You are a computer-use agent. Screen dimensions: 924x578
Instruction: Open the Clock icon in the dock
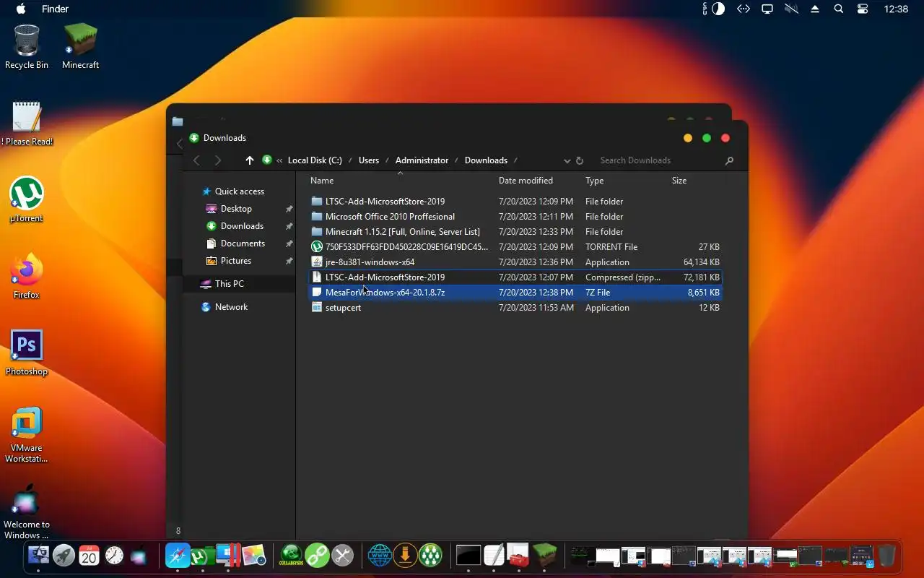(x=114, y=556)
